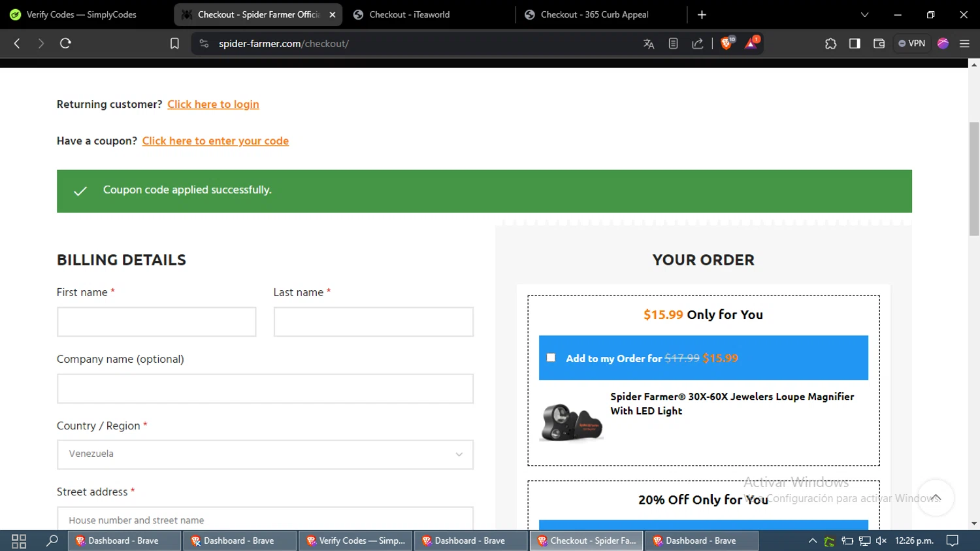This screenshot has height=551, width=980.
Task: Click scrollbar down arrow
Action: pos(974,524)
